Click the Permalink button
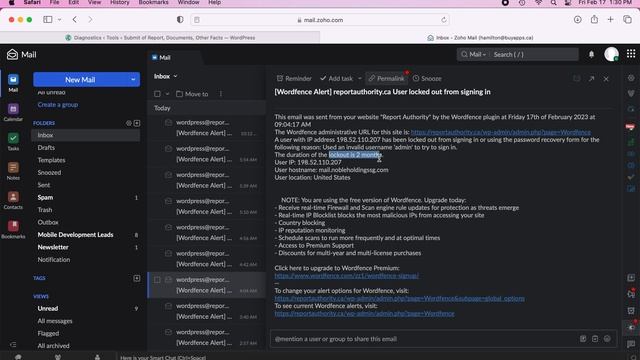This screenshot has width=640, height=360. pos(386,78)
